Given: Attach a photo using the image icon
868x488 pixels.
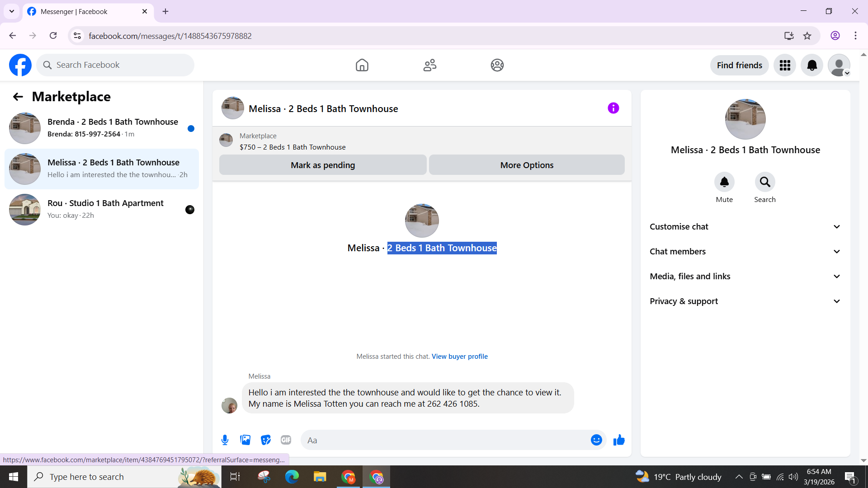Looking at the screenshot, I should coord(245,440).
